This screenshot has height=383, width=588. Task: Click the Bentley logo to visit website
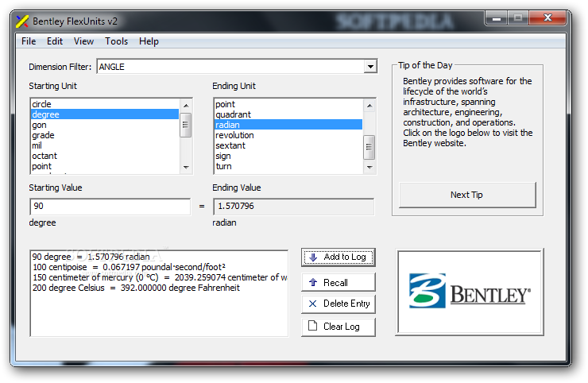pos(470,292)
